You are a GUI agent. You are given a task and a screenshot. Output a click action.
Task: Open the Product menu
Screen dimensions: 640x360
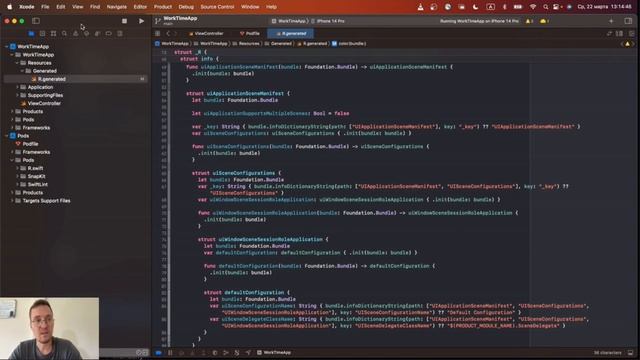(x=163, y=7)
